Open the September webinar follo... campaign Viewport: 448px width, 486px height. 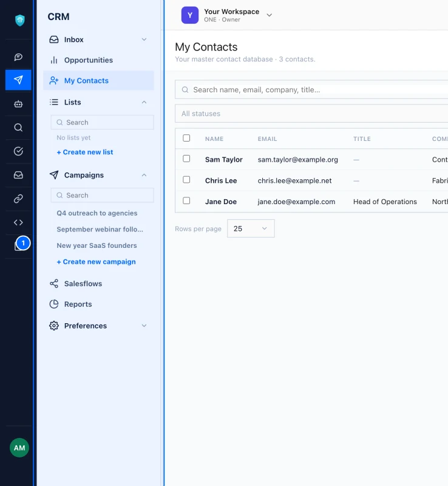100,230
